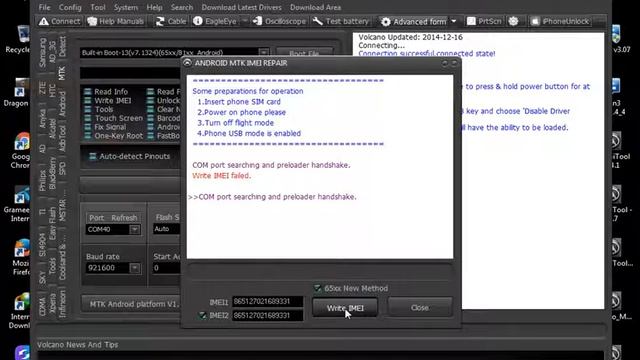
Task: Click the Download Latest Drivers menu
Action: click(241, 7)
